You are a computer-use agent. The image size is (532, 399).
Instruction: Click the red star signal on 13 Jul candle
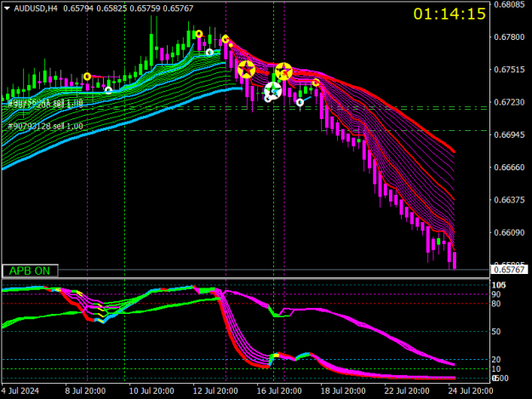click(246, 70)
